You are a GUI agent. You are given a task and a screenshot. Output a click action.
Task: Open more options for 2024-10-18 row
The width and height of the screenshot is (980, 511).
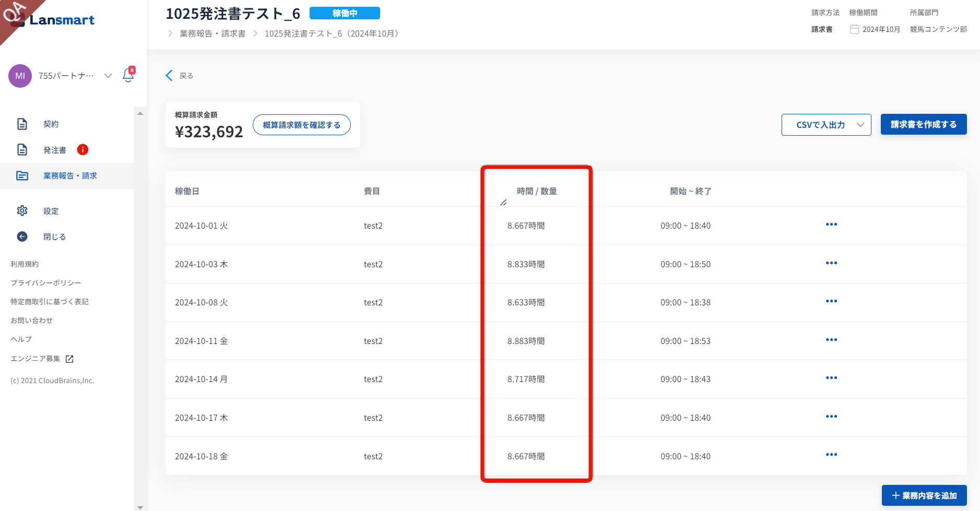832,455
